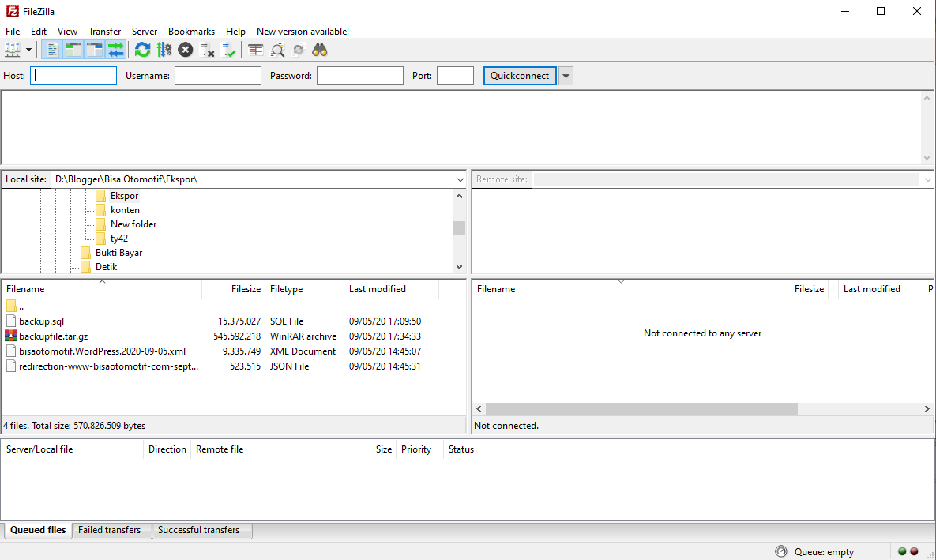Click the cancel current operation icon

pos(186,50)
